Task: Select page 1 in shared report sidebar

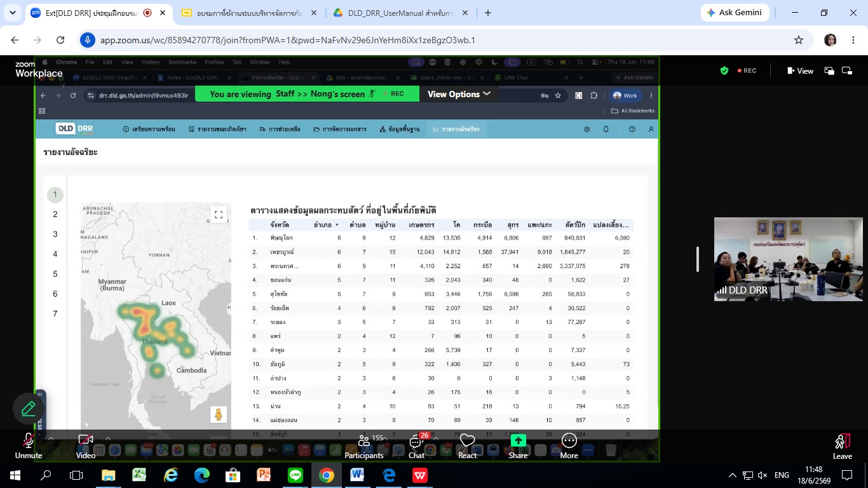Action: pyautogui.click(x=55, y=194)
